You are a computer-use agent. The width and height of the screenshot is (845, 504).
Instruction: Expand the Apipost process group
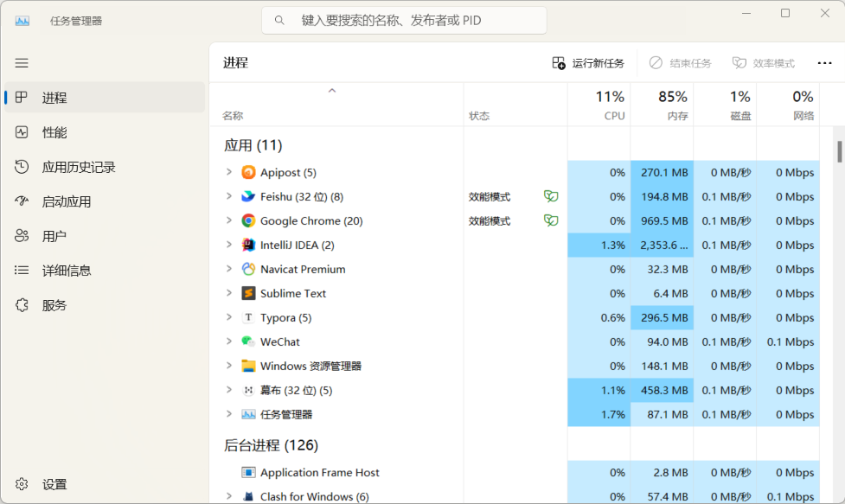click(229, 172)
